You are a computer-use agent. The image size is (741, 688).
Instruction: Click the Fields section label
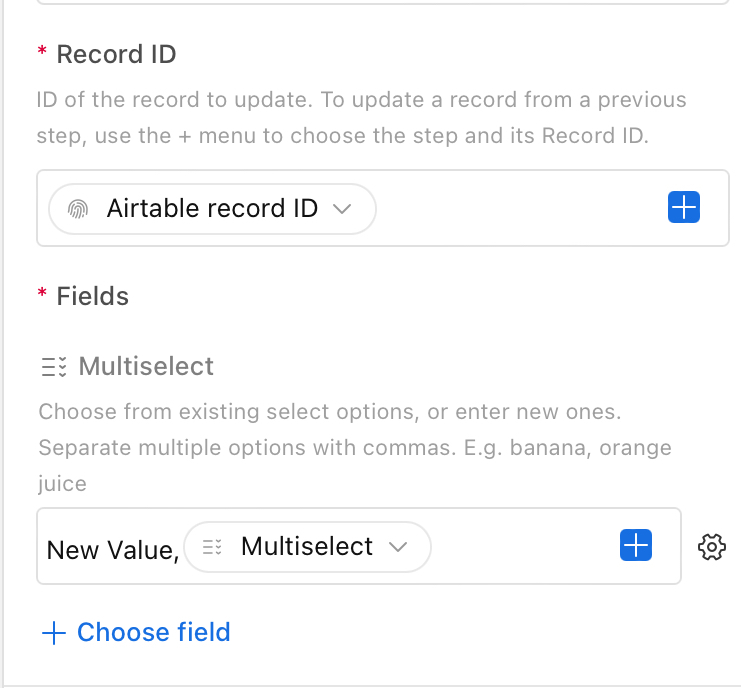tap(93, 296)
